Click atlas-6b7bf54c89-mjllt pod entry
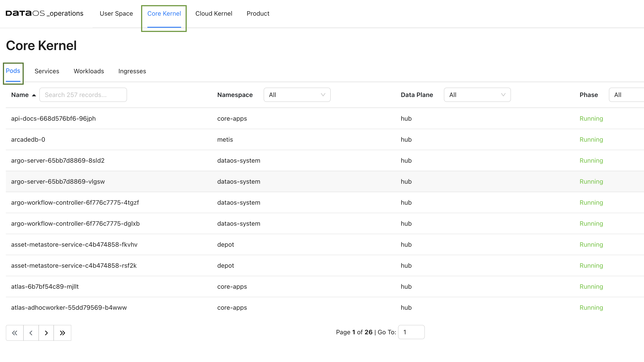The image size is (644, 362). pyautogui.click(x=45, y=286)
